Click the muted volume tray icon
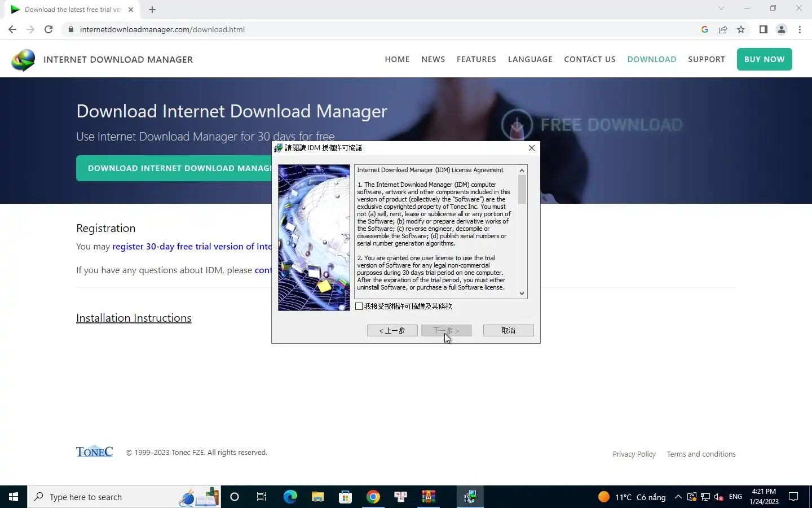This screenshot has height=508, width=812. point(719,497)
